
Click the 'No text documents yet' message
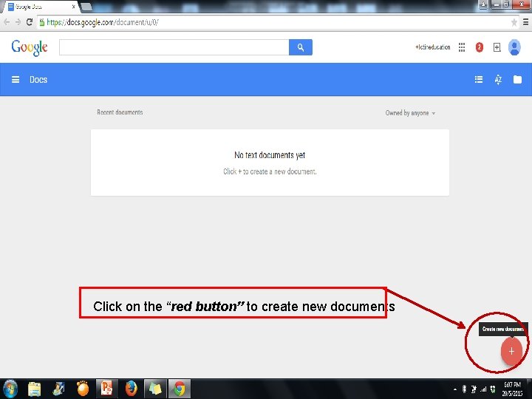pyautogui.click(x=270, y=155)
